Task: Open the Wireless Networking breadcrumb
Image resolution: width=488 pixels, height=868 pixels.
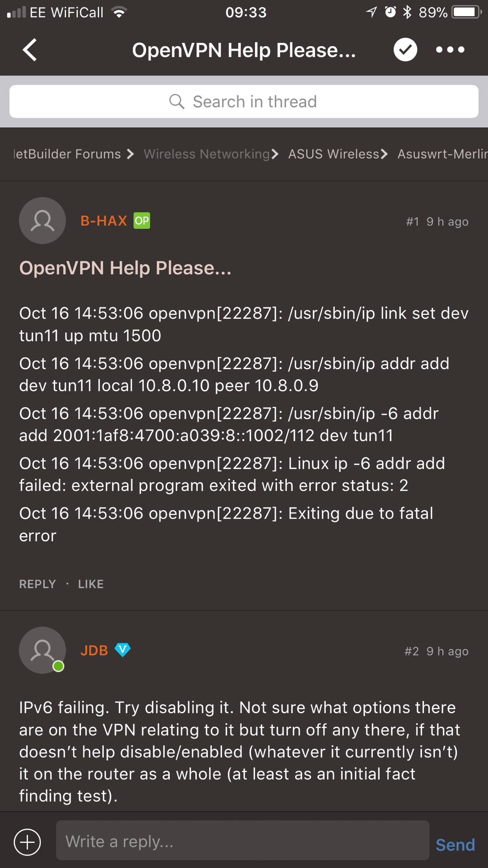Action: (207, 154)
